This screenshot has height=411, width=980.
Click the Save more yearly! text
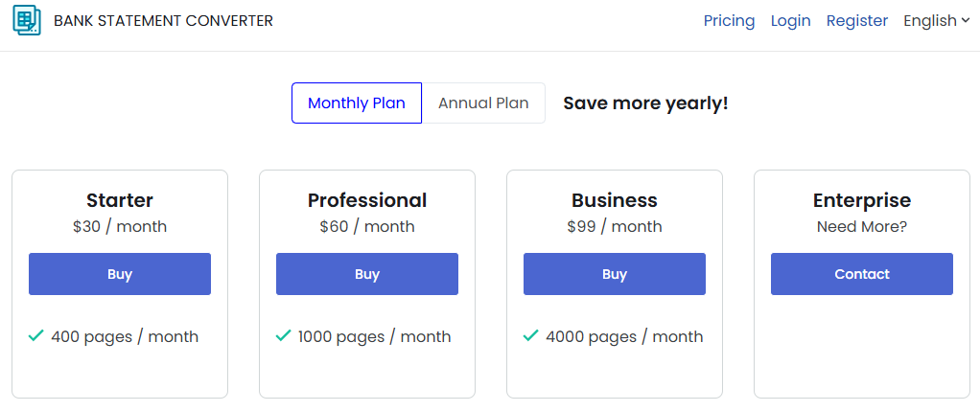point(645,103)
